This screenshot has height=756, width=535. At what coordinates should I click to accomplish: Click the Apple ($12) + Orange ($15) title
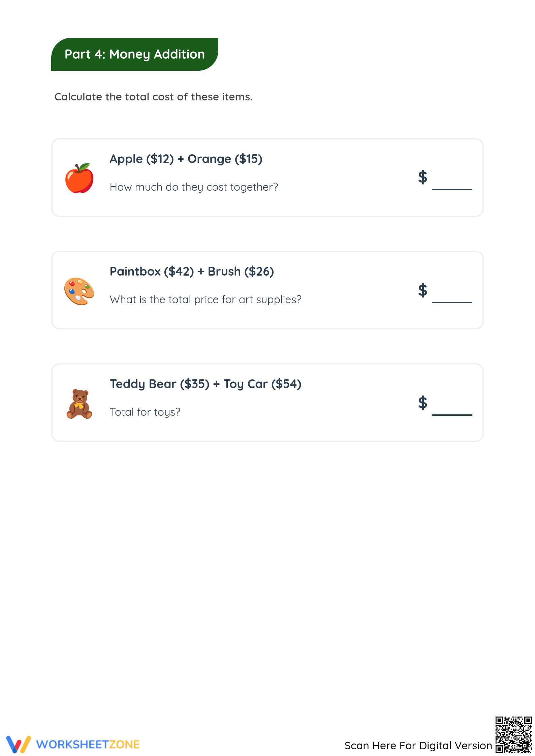pyautogui.click(x=186, y=159)
